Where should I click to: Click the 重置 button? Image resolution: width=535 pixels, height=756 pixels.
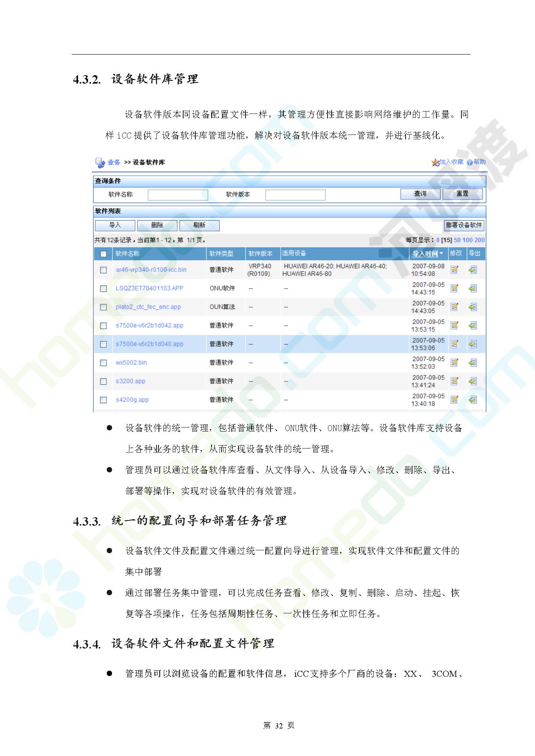pyautogui.click(x=463, y=194)
